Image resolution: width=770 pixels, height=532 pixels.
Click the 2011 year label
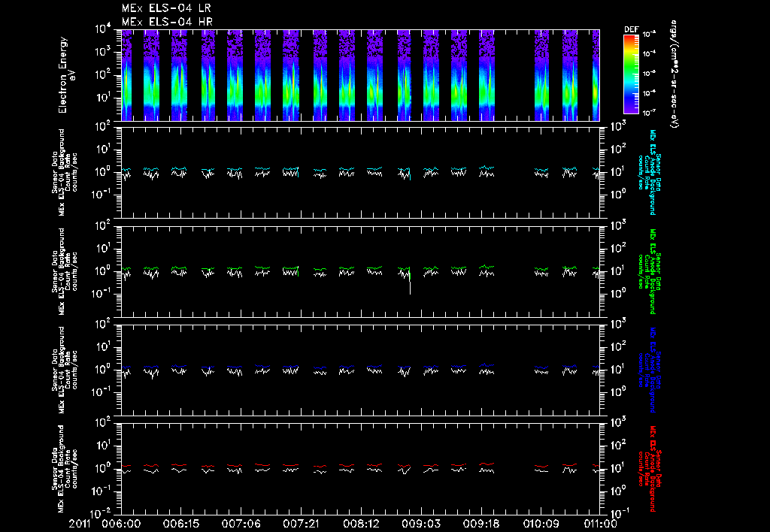tap(80, 524)
